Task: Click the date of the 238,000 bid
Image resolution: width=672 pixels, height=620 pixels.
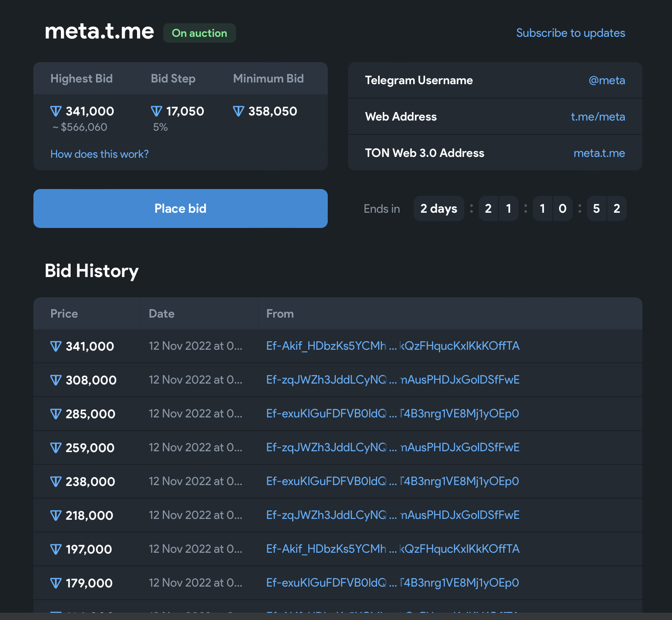Action: coord(195,481)
